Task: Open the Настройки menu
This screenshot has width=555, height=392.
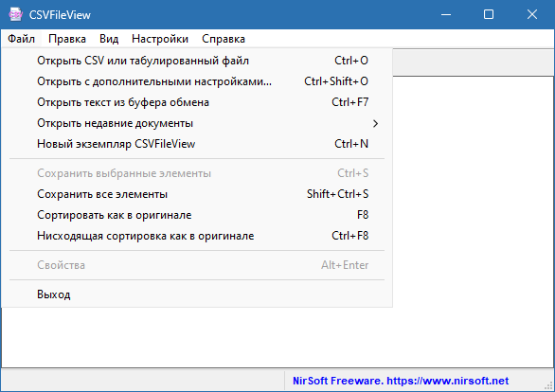Action: tap(160, 39)
